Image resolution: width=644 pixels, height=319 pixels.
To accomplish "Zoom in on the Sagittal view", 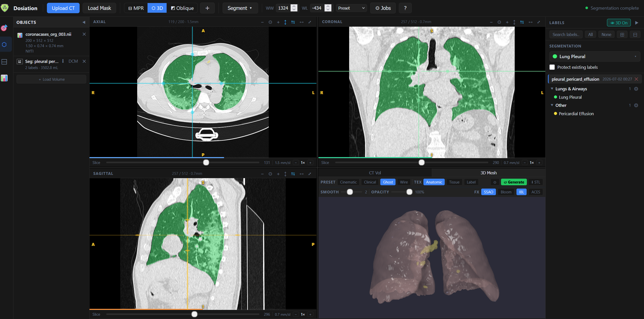I will tap(278, 174).
